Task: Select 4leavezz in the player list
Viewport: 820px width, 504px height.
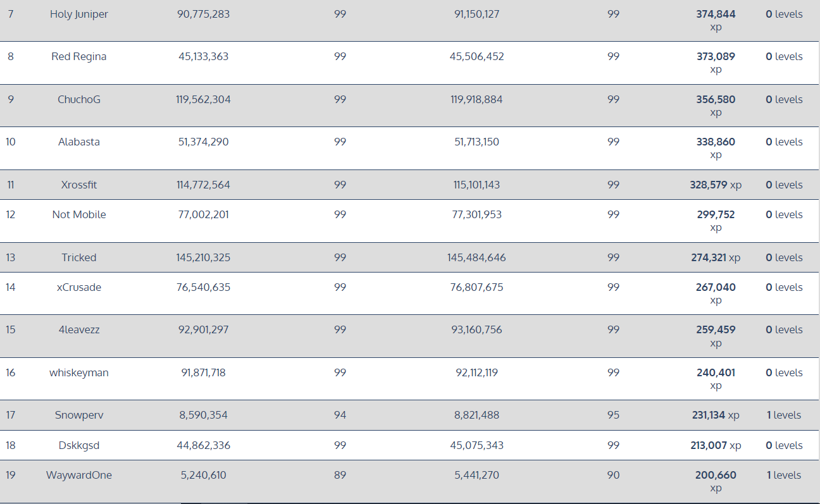Action: (x=79, y=329)
